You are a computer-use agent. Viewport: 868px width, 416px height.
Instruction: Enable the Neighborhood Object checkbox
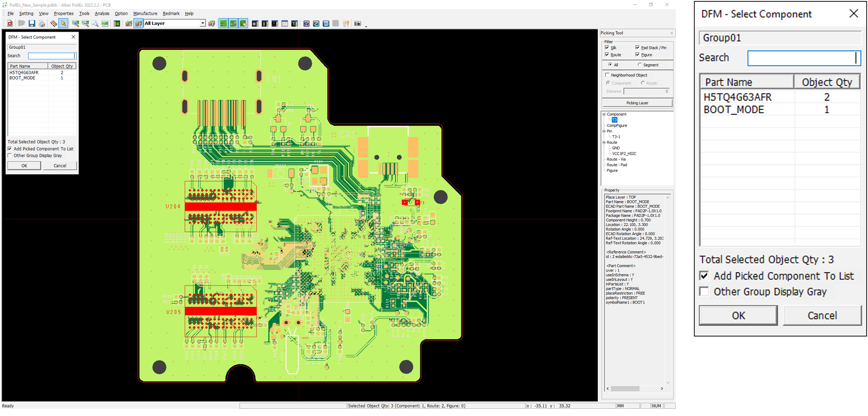point(607,75)
